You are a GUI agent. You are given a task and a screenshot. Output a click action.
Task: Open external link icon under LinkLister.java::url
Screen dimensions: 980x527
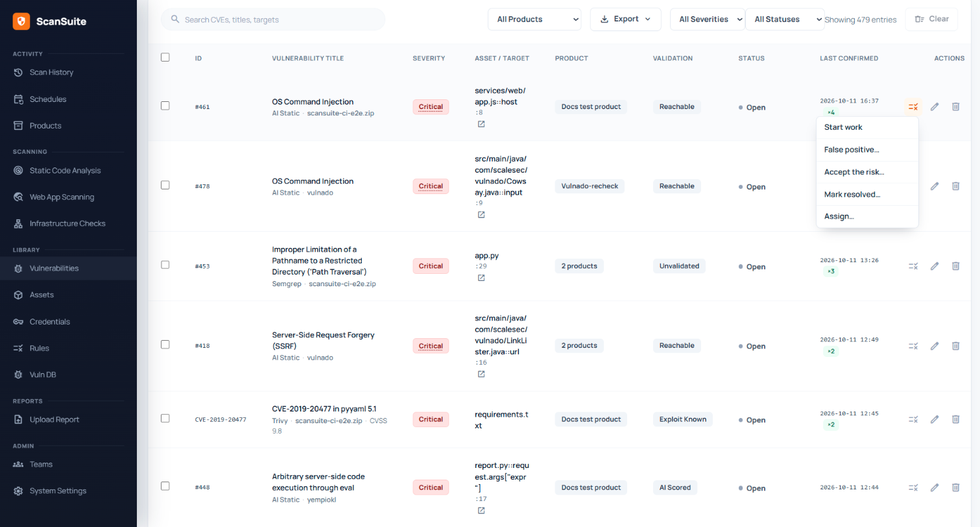481,374
